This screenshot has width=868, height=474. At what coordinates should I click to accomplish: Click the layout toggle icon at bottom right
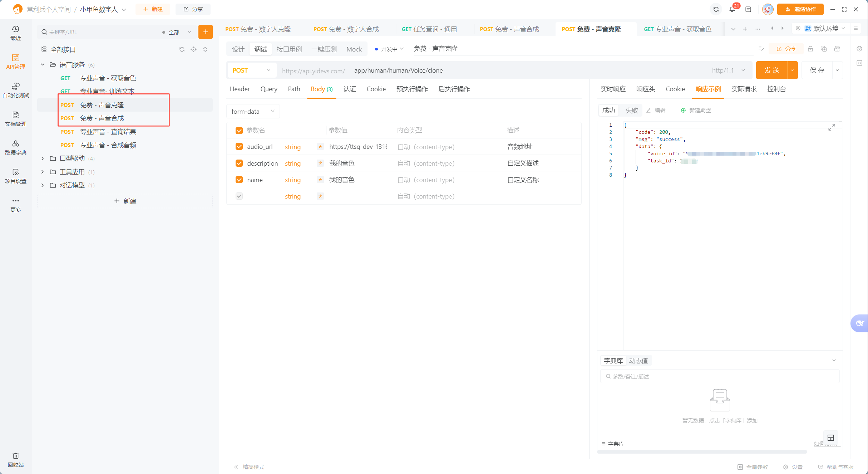click(x=831, y=438)
